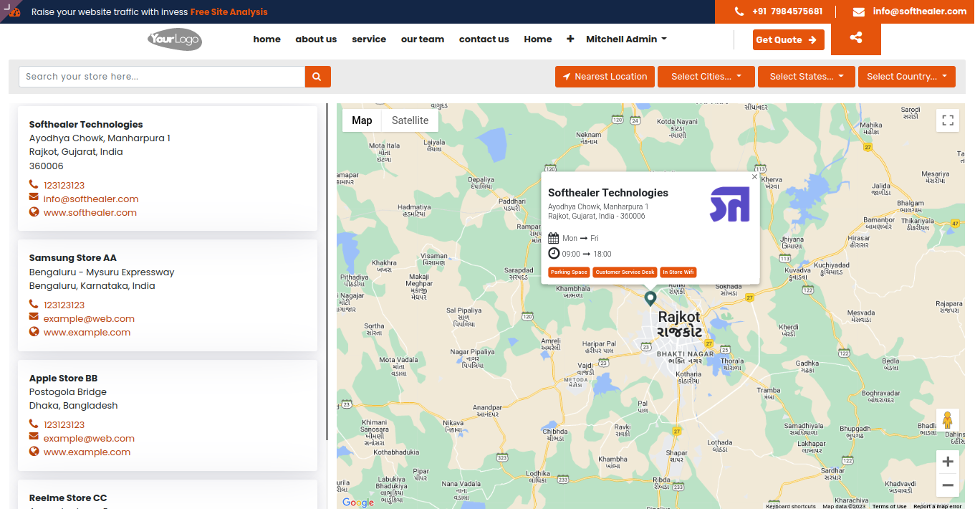
Task: Click the Search your store input field
Action: [x=162, y=77]
